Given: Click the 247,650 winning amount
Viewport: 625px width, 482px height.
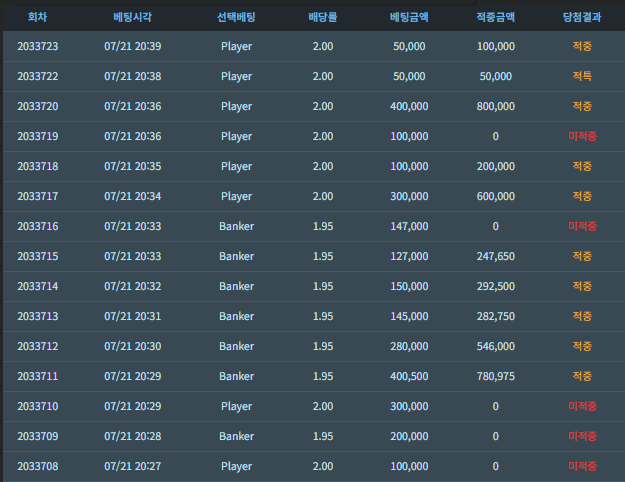Looking at the screenshot, I should coord(495,256).
